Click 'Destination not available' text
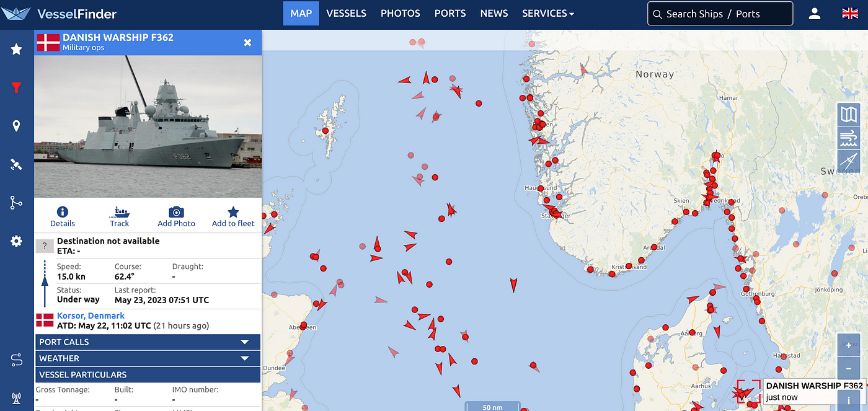 pyautogui.click(x=108, y=241)
